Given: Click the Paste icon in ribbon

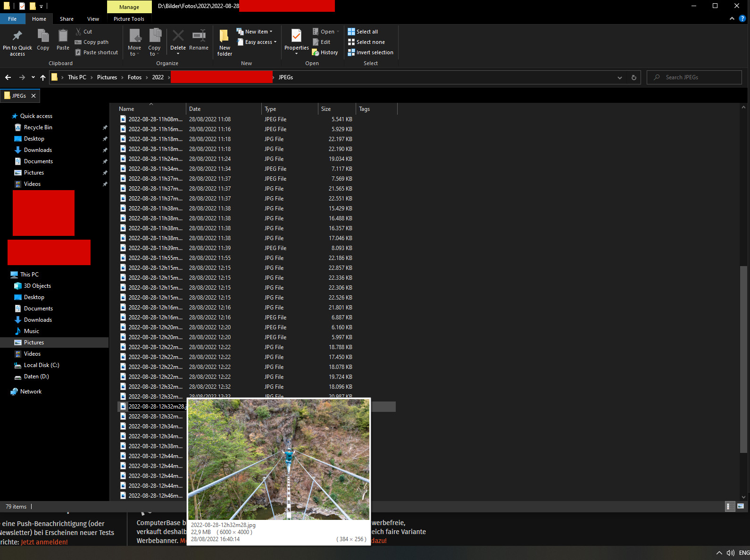Looking at the screenshot, I should click(63, 36).
